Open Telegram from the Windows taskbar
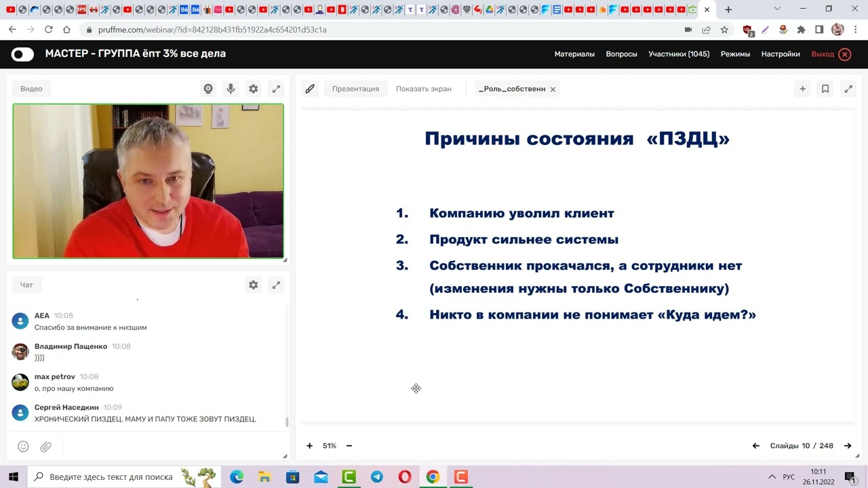 point(377,477)
